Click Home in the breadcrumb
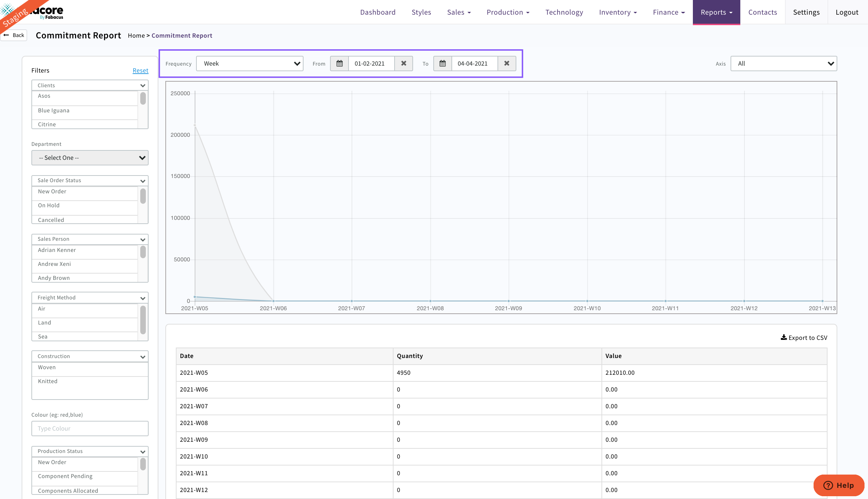This screenshot has width=868, height=499. pos(136,36)
